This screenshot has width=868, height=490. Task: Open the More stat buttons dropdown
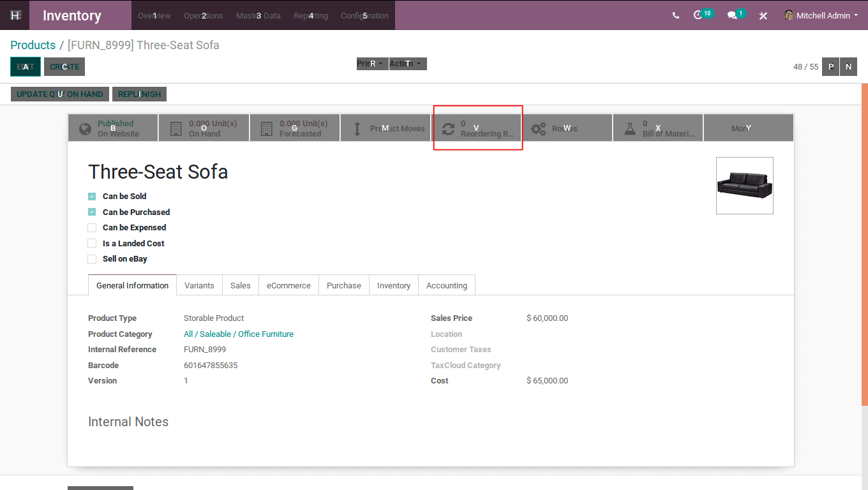[748, 128]
